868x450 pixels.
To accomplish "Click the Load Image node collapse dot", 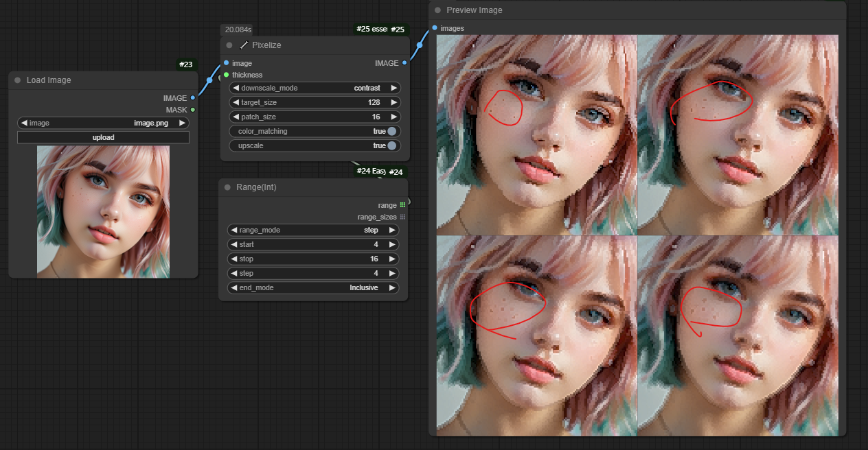I will click(x=17, y=80).
